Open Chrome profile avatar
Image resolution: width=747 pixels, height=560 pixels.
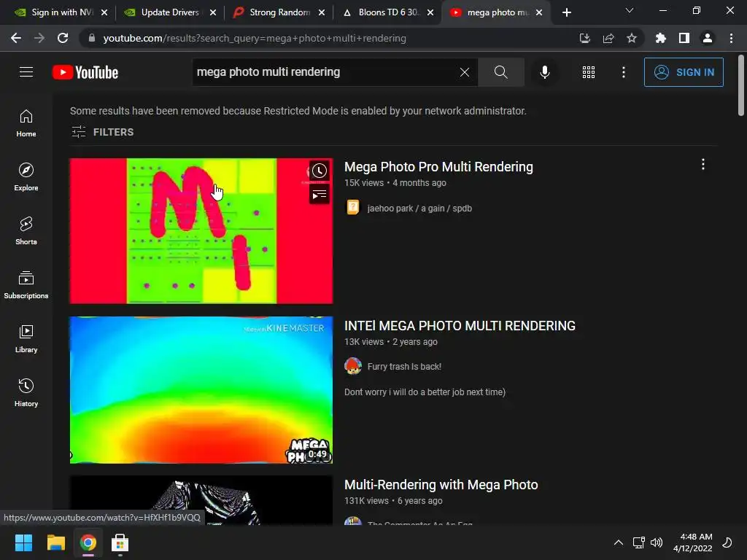[708, 38]
